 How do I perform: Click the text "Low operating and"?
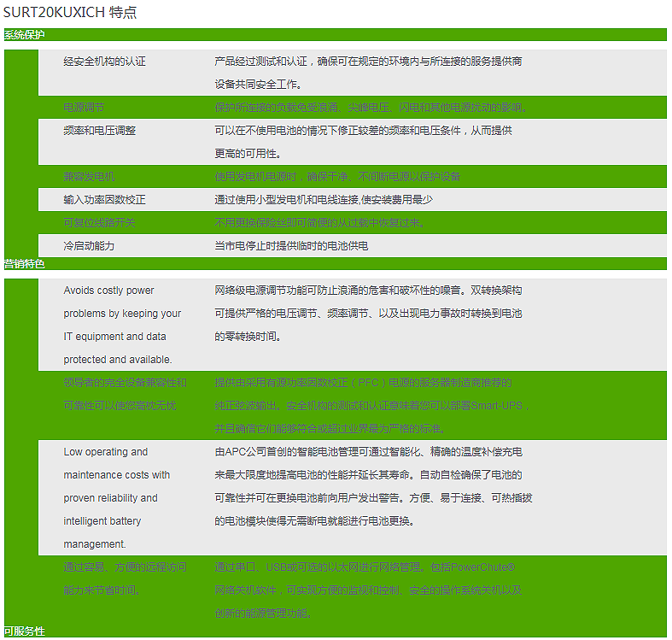click(106, 452)
